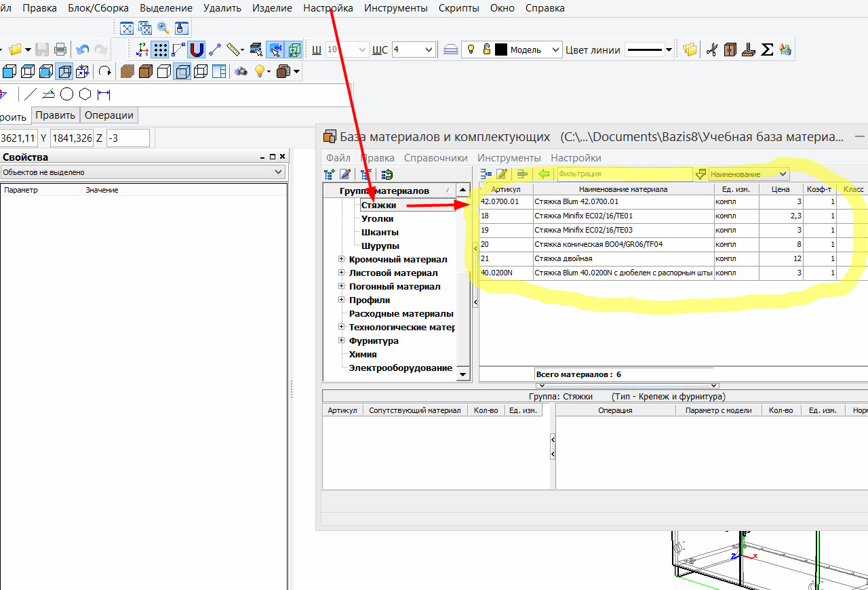Switch to the Операции tab
This screenshot has width=868, height=590.
click(109, 115)
